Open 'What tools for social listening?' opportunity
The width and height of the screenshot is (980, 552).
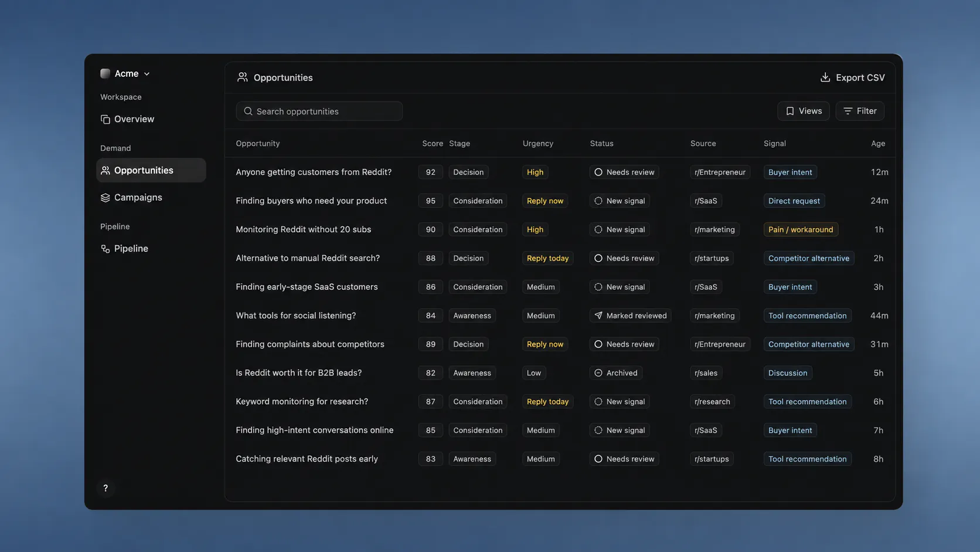click(296, 316)
